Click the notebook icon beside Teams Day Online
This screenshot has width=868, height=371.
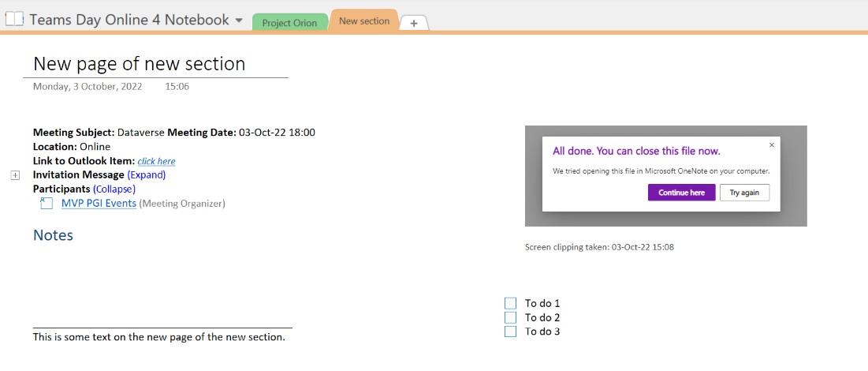tap(14, 20)
